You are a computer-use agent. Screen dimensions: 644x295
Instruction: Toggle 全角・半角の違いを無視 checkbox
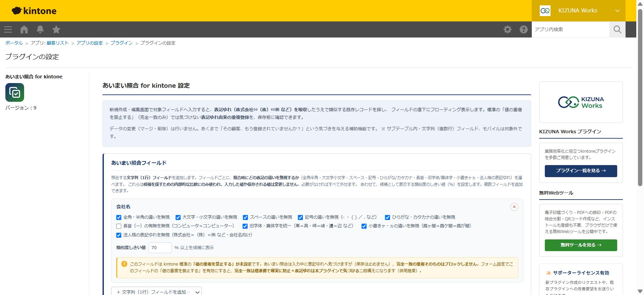pyautogui.click(x=119, y=217)
